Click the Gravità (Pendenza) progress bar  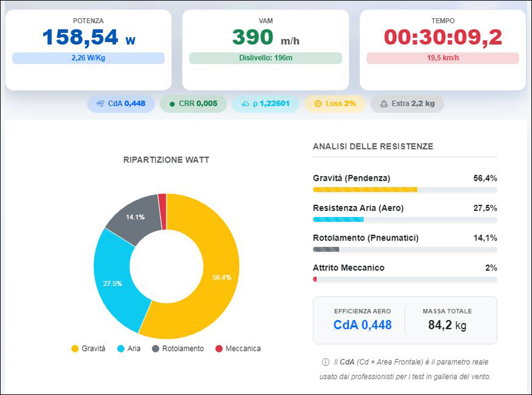pyautogui.click(x=405, y=190)
